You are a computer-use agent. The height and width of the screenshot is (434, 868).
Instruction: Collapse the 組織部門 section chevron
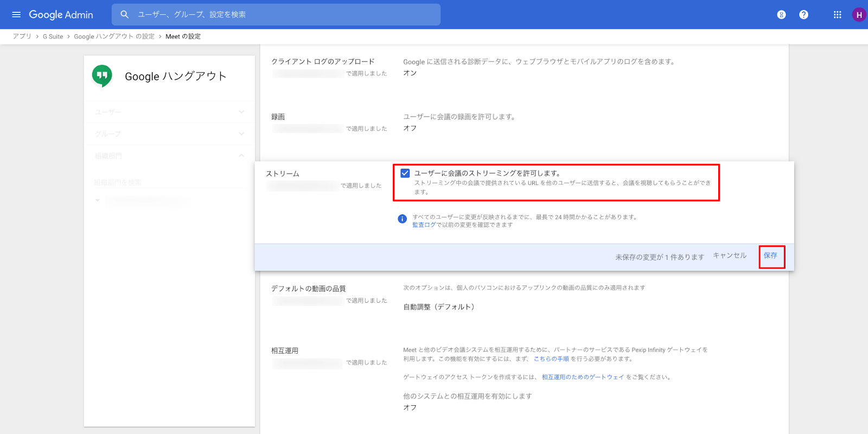[241, 156]
